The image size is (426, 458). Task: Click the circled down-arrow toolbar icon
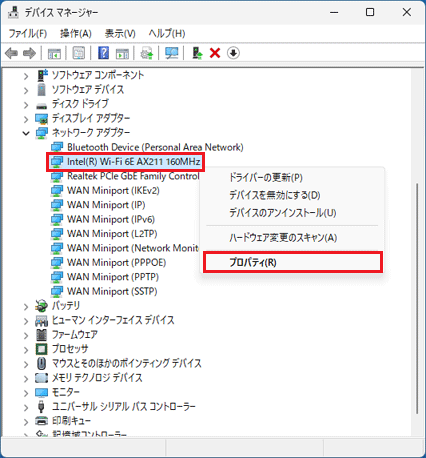pos(233,53)
